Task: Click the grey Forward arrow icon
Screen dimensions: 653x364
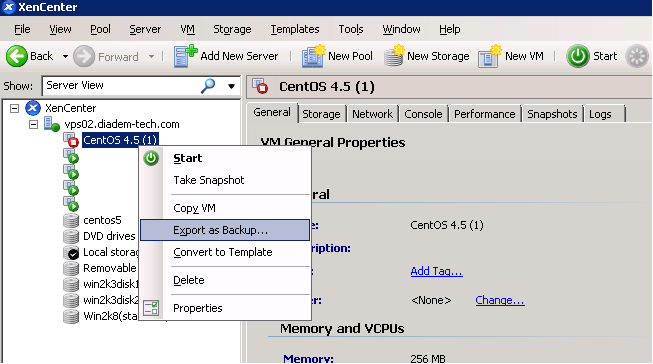Action: (84, 56)
